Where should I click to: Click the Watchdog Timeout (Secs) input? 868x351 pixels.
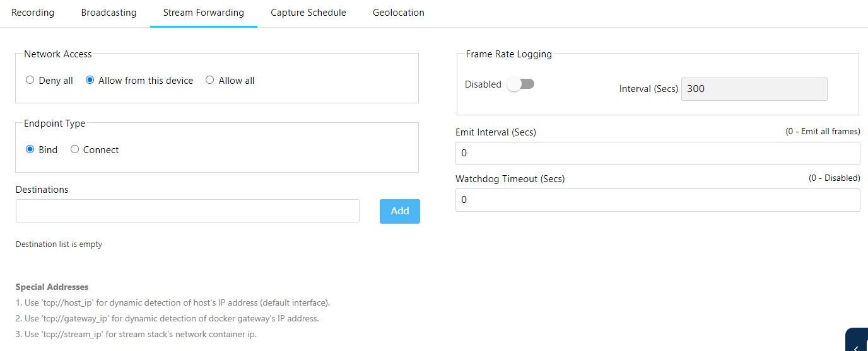tap(657, 200)
